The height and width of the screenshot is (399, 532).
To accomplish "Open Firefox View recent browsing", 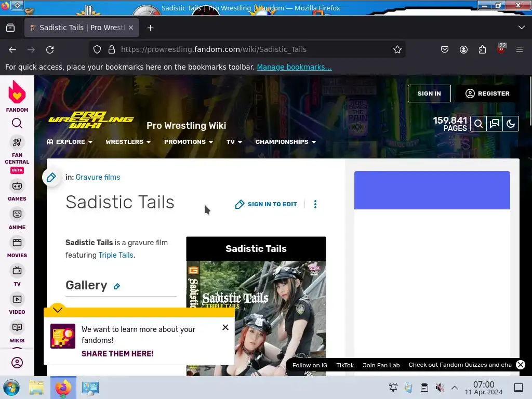I will pos(10,28).
